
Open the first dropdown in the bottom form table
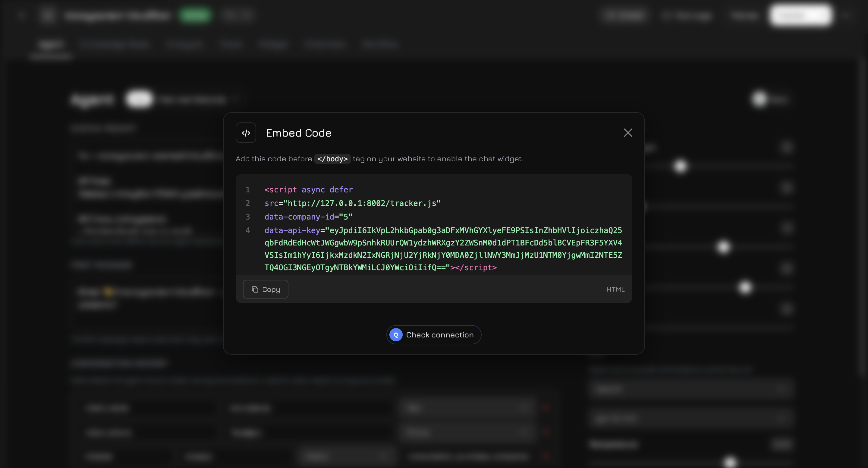[468, 408]
